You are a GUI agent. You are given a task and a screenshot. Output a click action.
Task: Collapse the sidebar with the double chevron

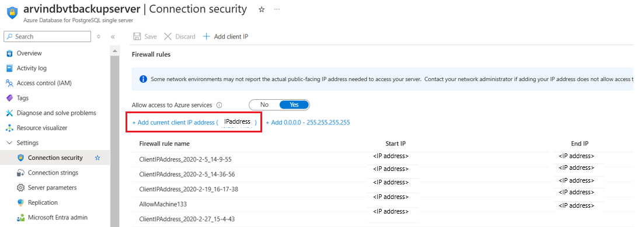pyautogui.click(x=113, y=37)
